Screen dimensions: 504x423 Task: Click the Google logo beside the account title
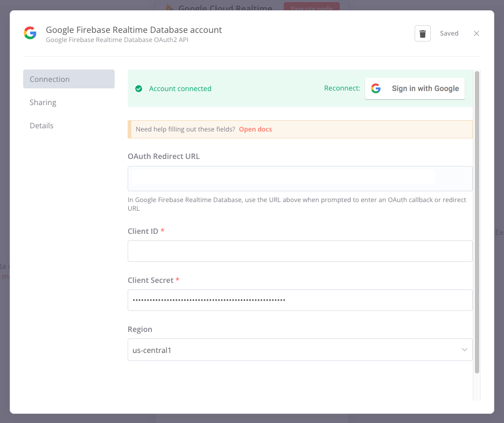[x=30, y=33]
